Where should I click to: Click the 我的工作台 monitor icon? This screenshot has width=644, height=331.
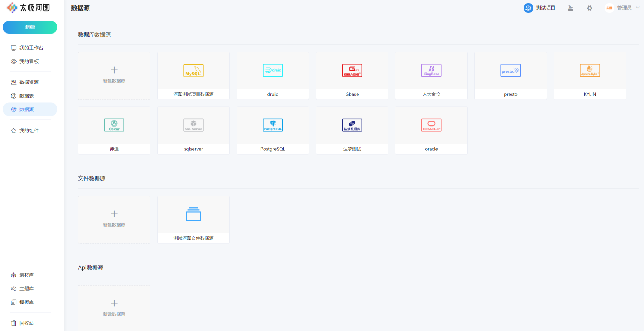pyautogui.click(x=14, y=48)
